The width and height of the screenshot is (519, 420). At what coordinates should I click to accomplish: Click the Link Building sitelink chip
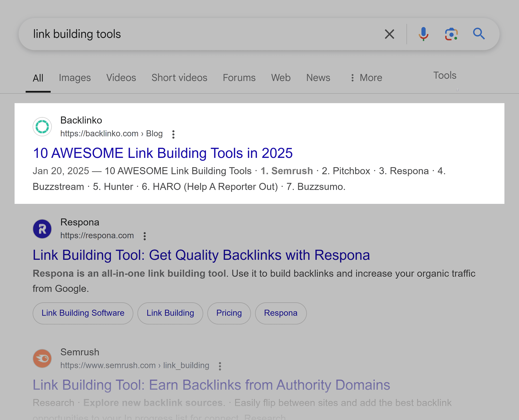pyautogui.click(x=170, y=313)
